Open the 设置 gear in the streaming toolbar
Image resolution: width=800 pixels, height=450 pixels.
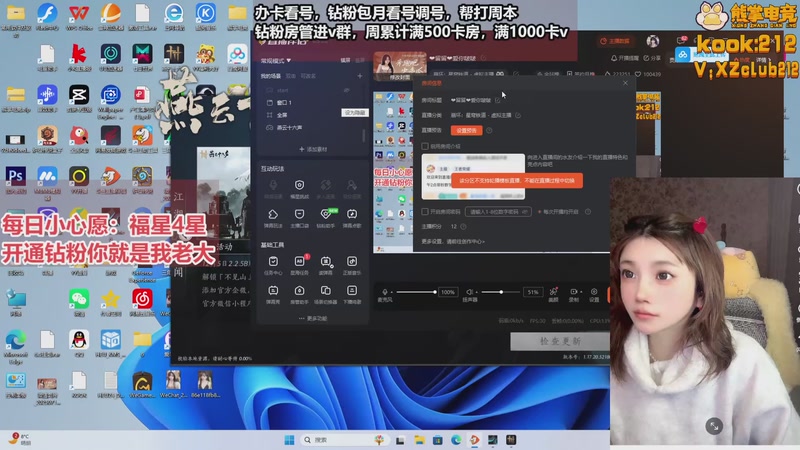tap(594, 292)
